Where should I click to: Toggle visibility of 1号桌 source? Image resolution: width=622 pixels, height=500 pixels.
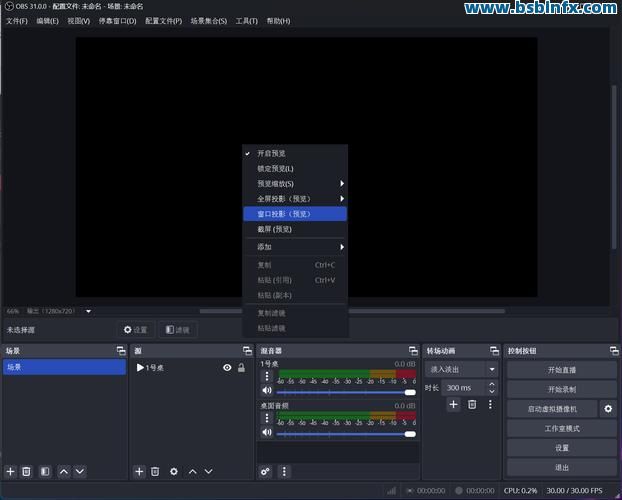227,368
